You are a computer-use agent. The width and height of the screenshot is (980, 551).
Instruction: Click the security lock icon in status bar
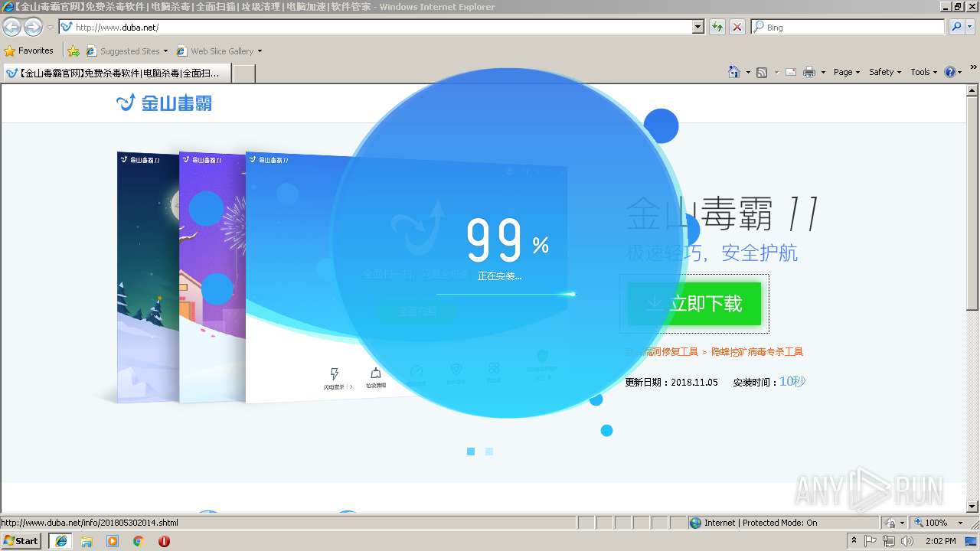(x=890, y=523)
